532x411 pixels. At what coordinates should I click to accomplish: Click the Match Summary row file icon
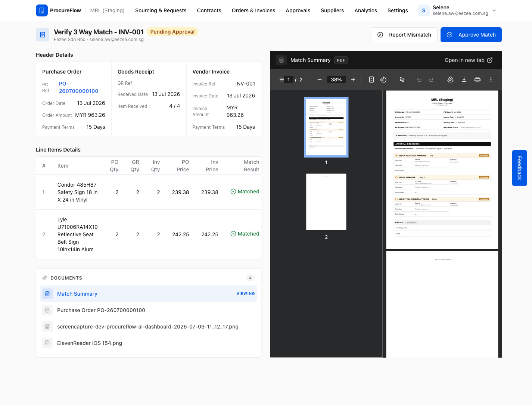[47, 294]
